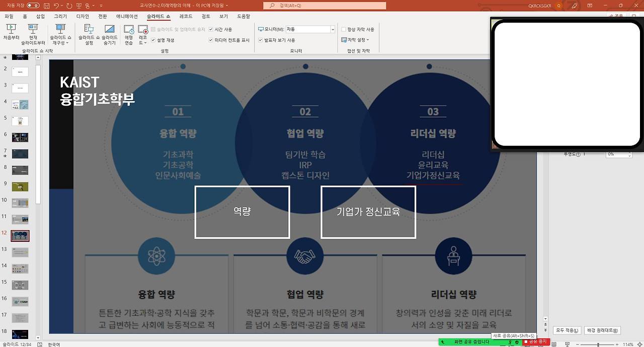Open the Record (레코드) ribbon tab
Viewport: 644px width, 347px height.
186,17
